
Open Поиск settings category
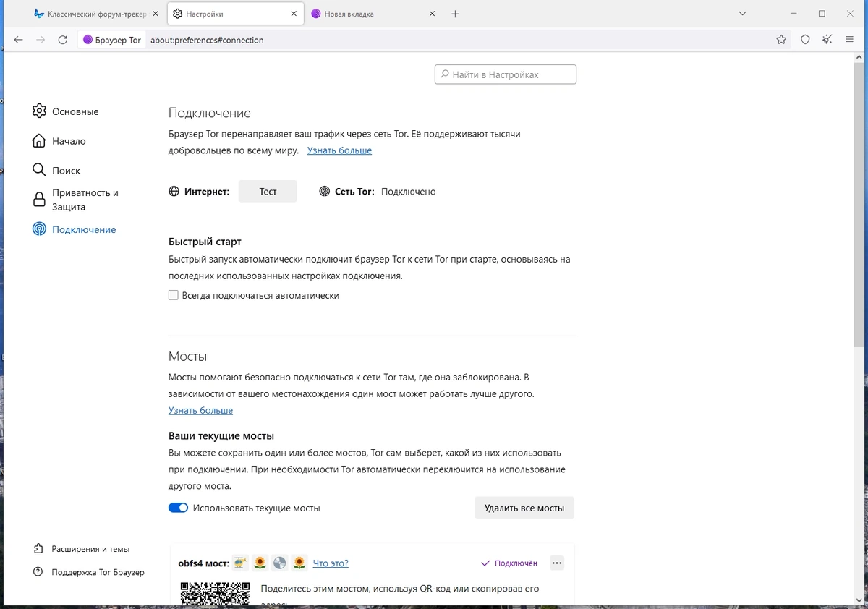[x=66, y=171]
